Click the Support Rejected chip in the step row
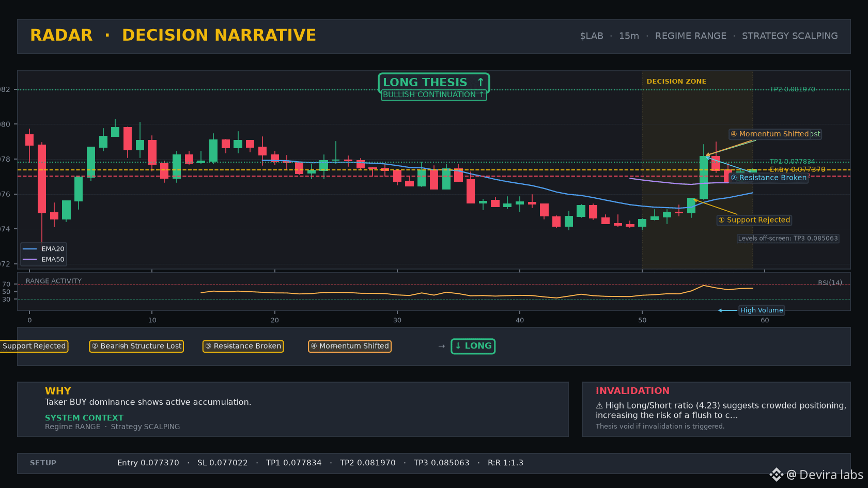The image size is (868, 488). (34, 346)
